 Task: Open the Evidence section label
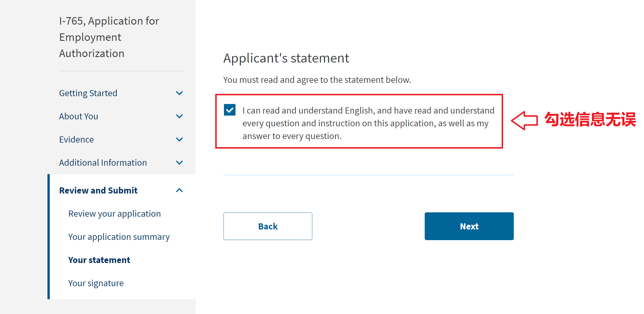tap(76, 140)
